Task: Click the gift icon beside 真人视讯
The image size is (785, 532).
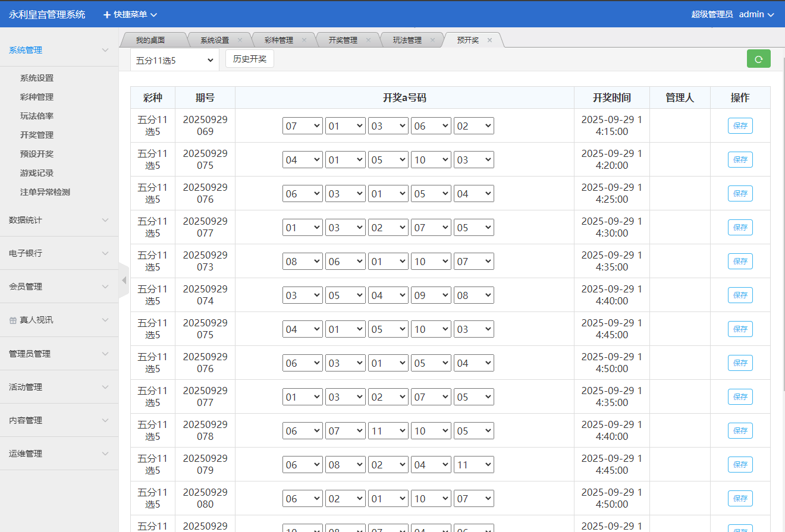Action: [x=13, y=320]
